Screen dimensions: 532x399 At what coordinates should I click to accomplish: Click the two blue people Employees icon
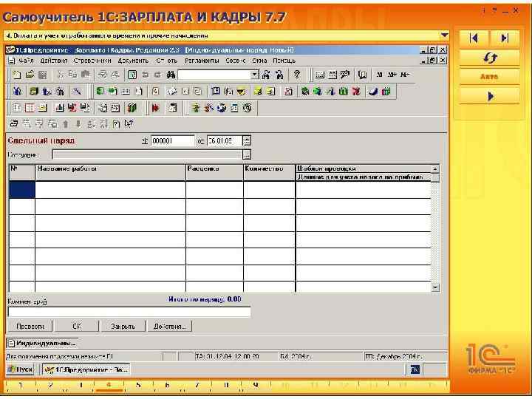[17, 92]
